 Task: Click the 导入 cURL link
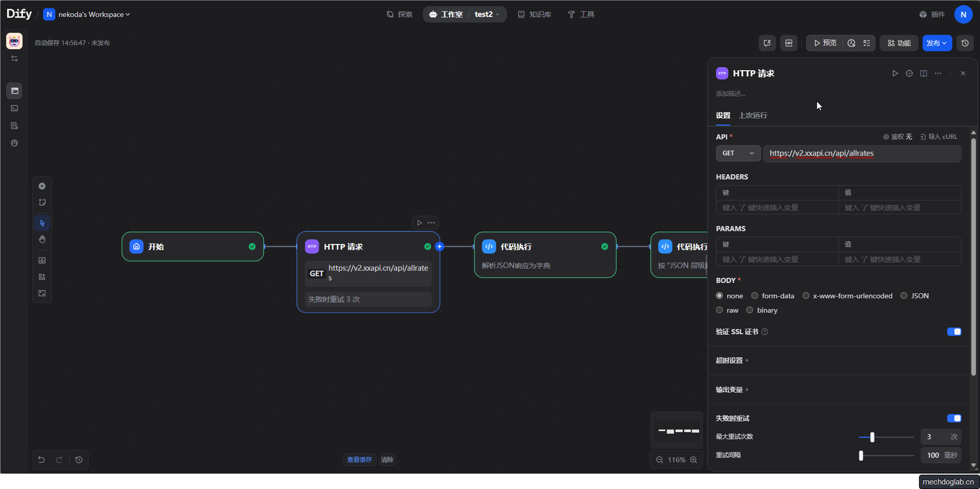tap(939, 137)
